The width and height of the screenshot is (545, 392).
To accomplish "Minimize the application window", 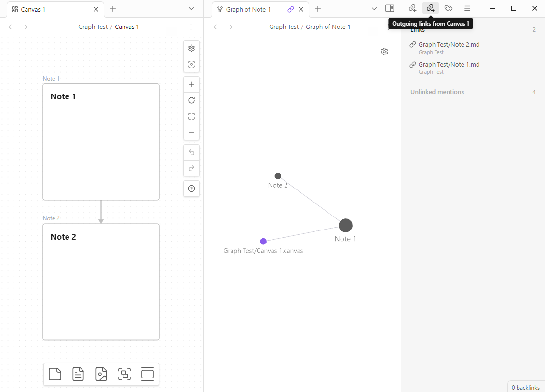I will pos(492,8).
